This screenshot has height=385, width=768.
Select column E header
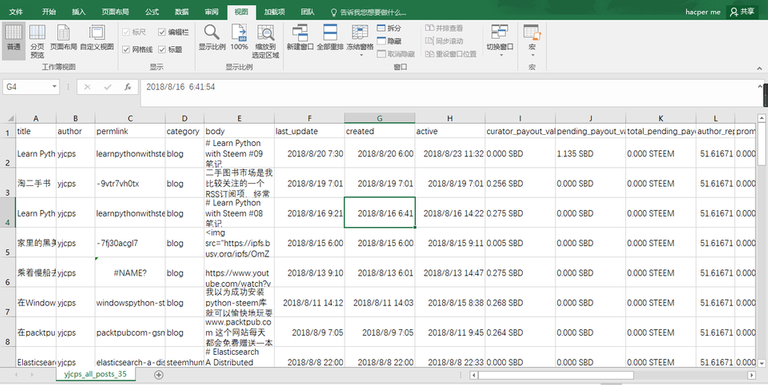point(239,118)
